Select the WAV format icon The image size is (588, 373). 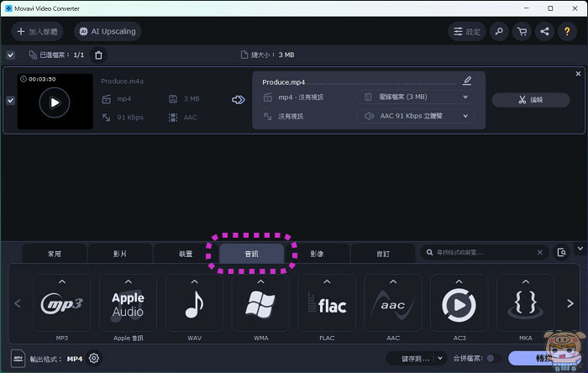pos(194,303)
